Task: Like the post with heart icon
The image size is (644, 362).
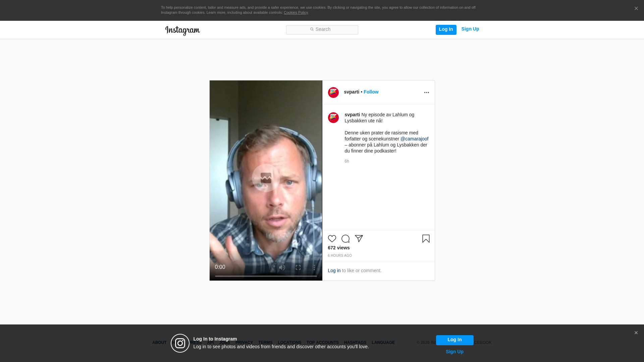Action: [x=332, y=238]
